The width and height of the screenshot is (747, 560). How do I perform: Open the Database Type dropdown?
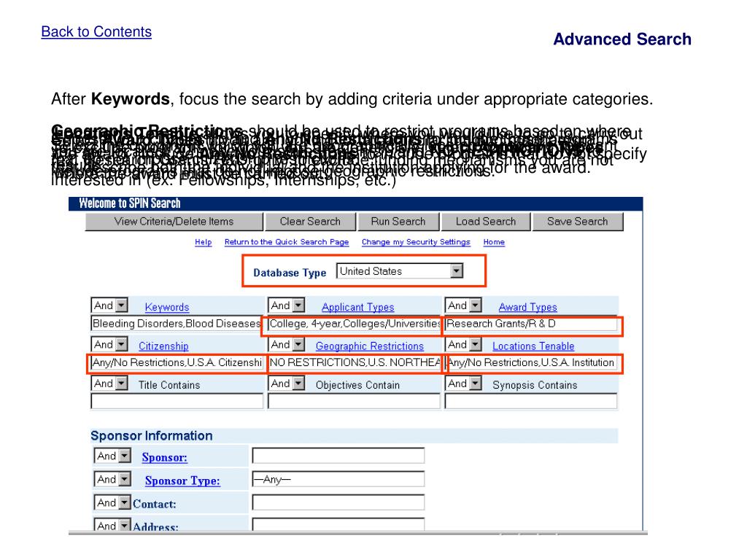pos(399,271)
